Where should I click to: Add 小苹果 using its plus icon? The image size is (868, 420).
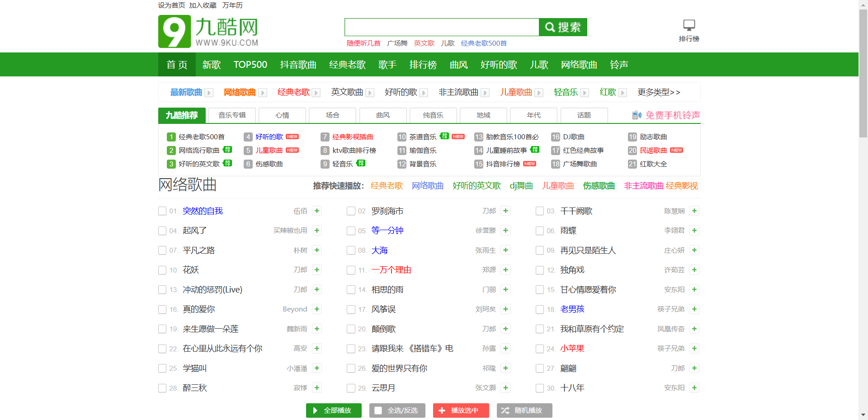(694, 349)
